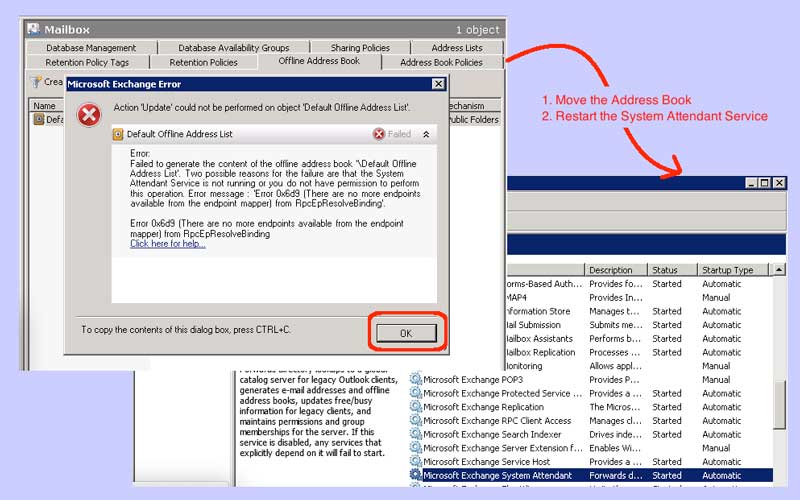
Task: Click the Microsoft Exchange Replication service icon
Action: point(416,407)
